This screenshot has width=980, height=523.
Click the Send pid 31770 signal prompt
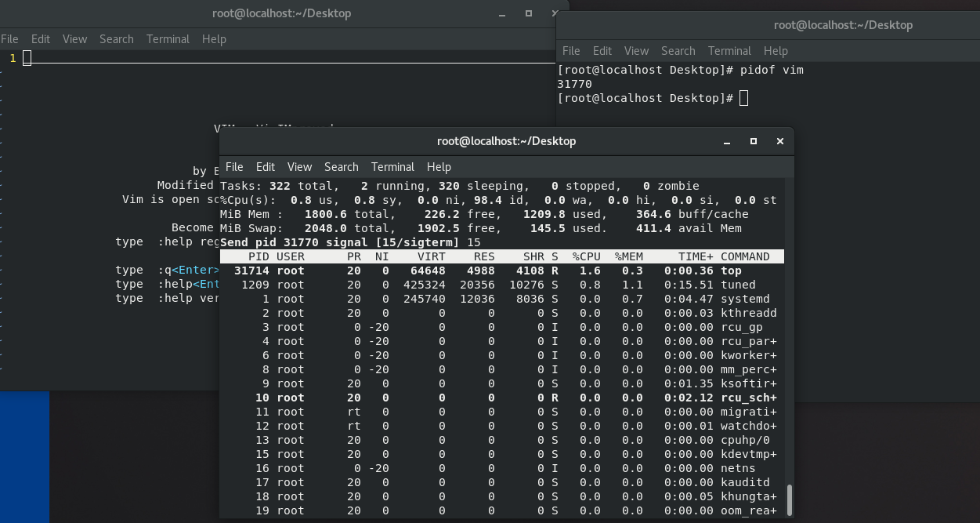(x=351, y=242)
